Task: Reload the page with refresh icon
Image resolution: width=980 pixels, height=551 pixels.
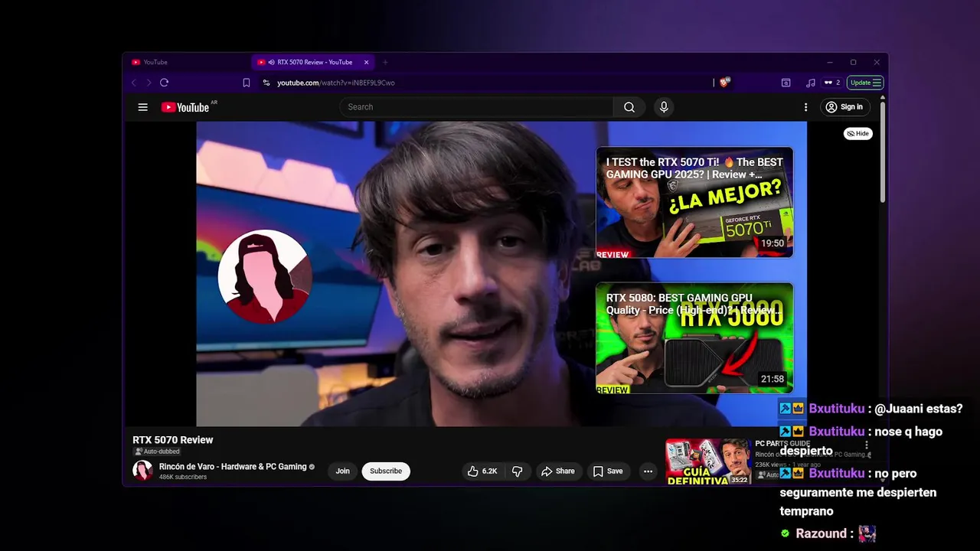Action: point(164,83)
